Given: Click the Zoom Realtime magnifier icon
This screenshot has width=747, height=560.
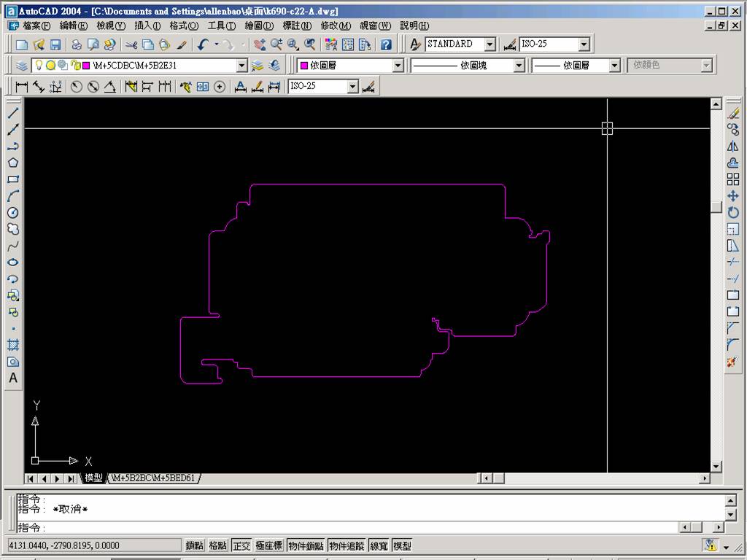Looking at the screenshot, I should pos(276,44).
